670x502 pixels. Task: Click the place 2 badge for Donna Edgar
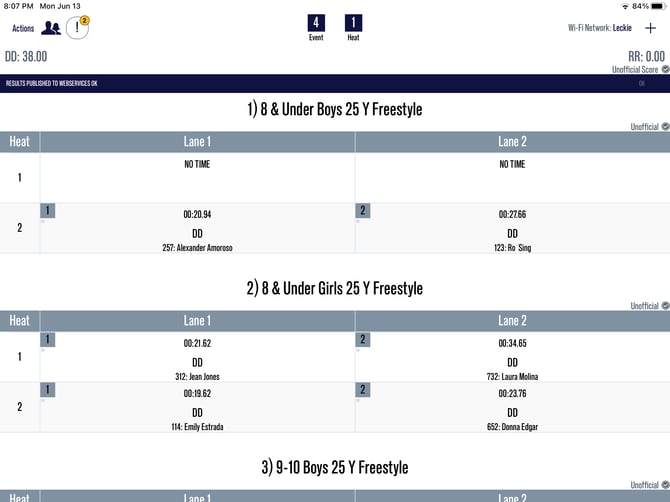point(362,390)
